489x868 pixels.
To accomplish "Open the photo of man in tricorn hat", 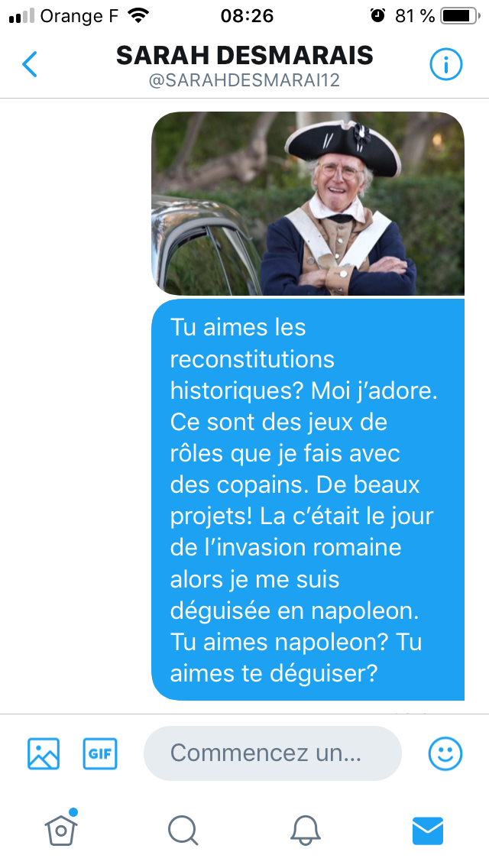I will tap(308, 203).
